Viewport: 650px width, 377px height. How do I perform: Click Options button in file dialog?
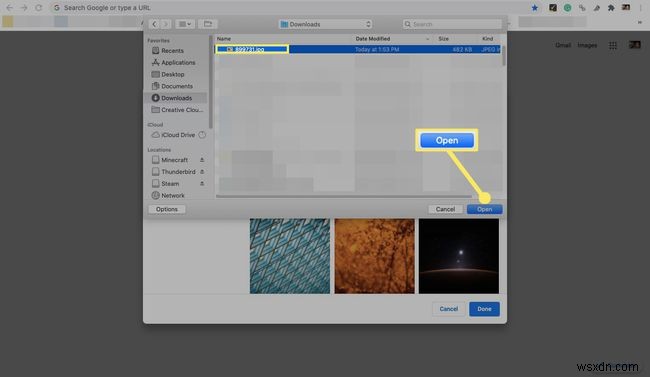point(167,209)
